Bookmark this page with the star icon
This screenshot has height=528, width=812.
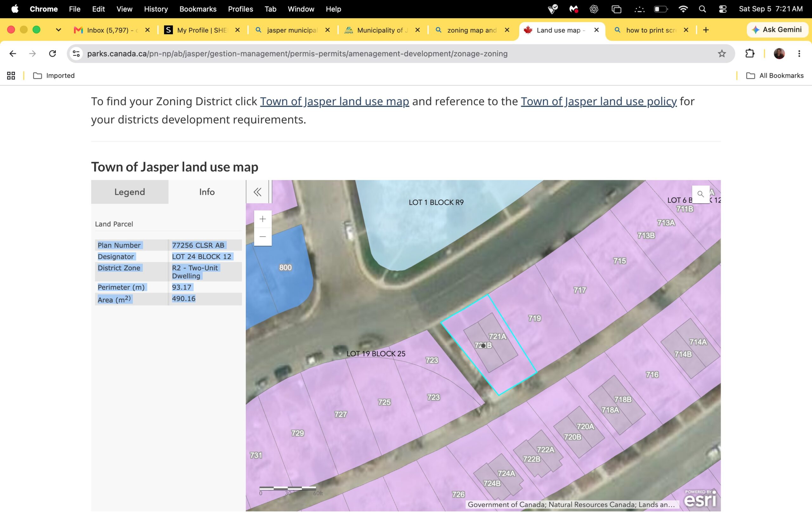[x=722, y=54]
